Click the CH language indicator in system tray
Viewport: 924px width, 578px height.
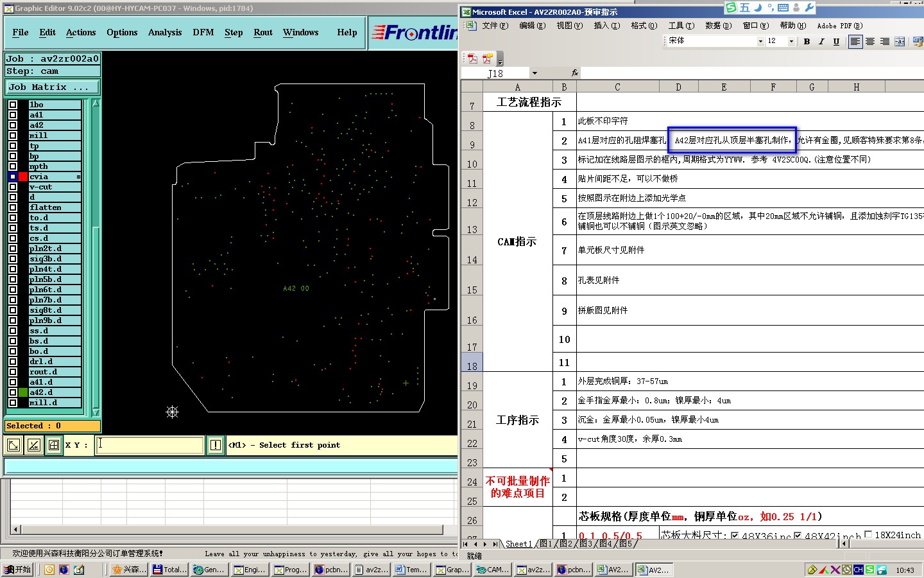(x=858, y=570)
